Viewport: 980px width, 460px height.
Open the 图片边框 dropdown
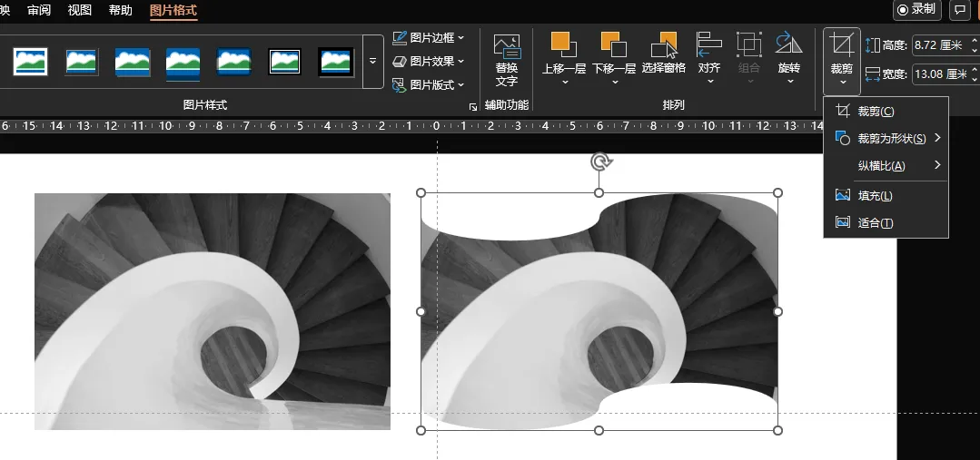pyautogui.click(x=429, y=38)
